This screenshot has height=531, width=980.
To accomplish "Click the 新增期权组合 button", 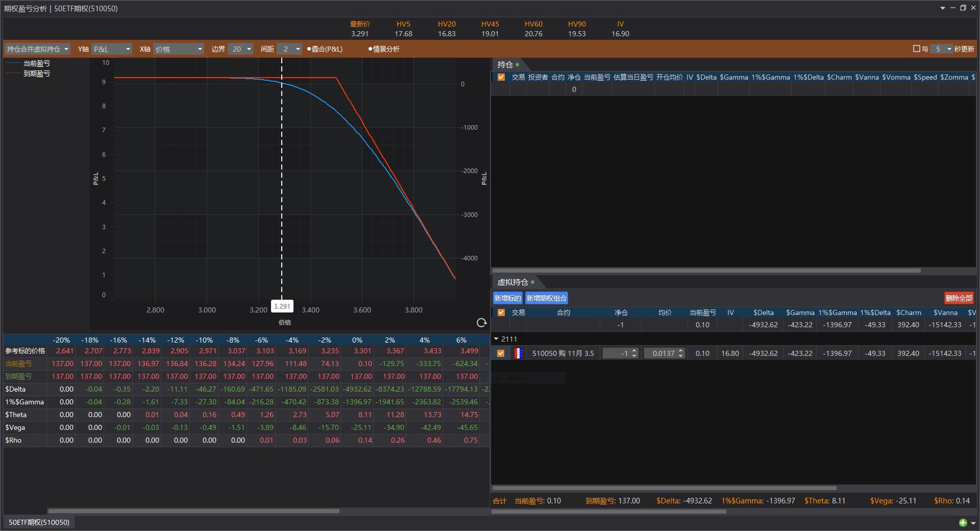I will [546, 298].
